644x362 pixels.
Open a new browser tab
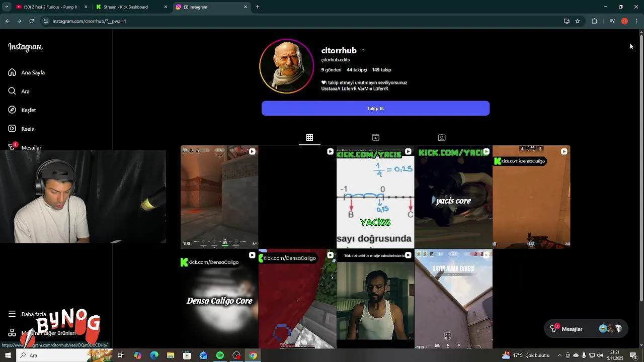click(258, 7)
